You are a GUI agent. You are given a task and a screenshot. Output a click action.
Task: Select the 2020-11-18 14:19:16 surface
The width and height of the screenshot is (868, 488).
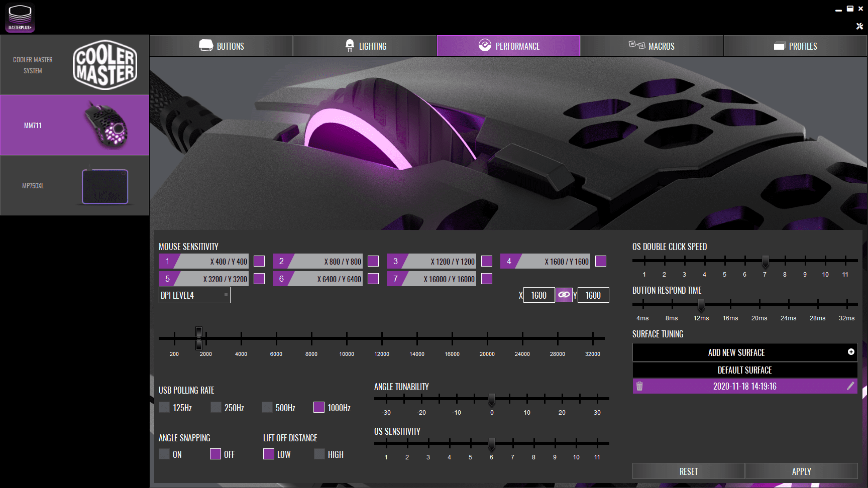coord(745,386)
